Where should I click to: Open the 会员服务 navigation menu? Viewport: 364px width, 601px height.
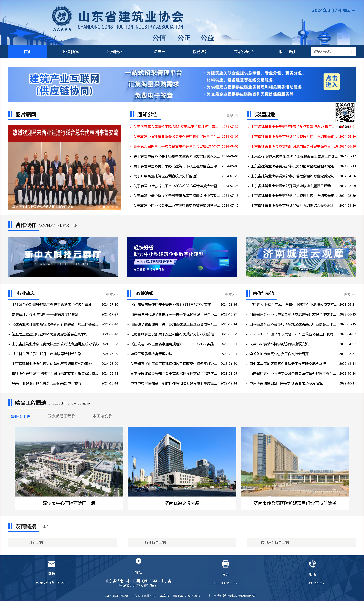click(114, 52)
